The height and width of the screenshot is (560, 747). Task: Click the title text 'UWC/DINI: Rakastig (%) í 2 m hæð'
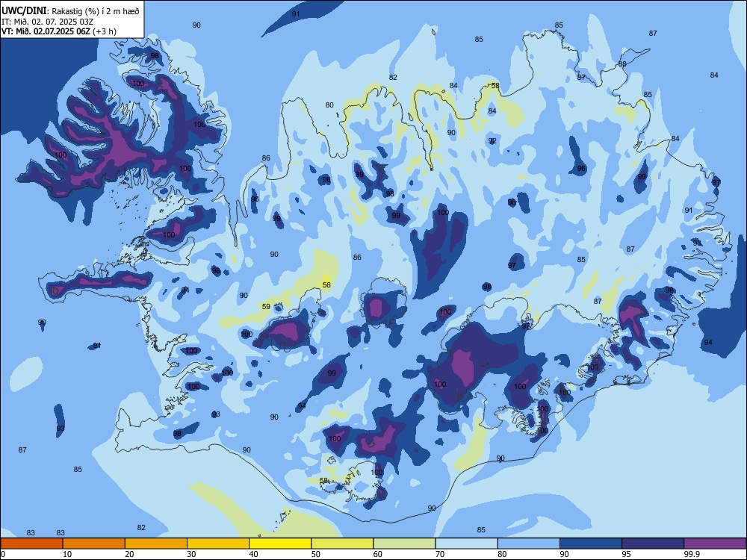point(70,11)
